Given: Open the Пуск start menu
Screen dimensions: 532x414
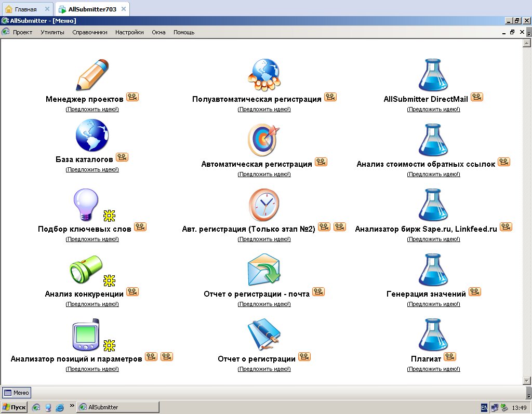Looking at the screenshot, I should [x=14, y=407].
